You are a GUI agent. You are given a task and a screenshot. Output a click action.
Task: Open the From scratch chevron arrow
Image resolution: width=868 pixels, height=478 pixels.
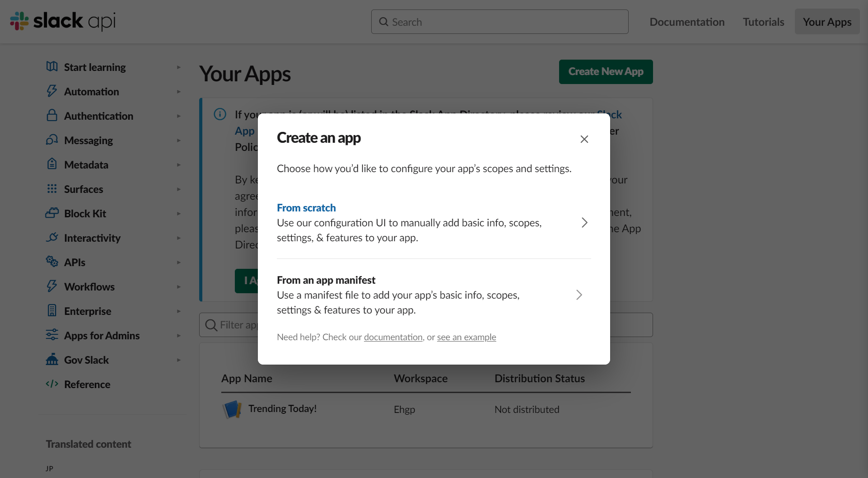coord(584,223)
